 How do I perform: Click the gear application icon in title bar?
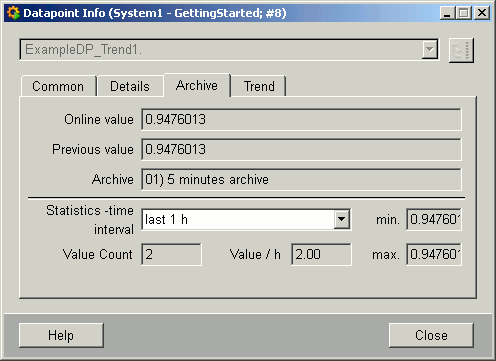pyautogui.click(x=13, y=13)
